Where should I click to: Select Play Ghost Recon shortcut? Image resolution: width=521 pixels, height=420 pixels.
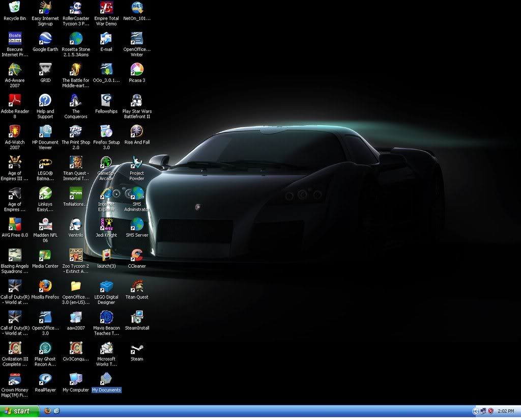(45, 348)
